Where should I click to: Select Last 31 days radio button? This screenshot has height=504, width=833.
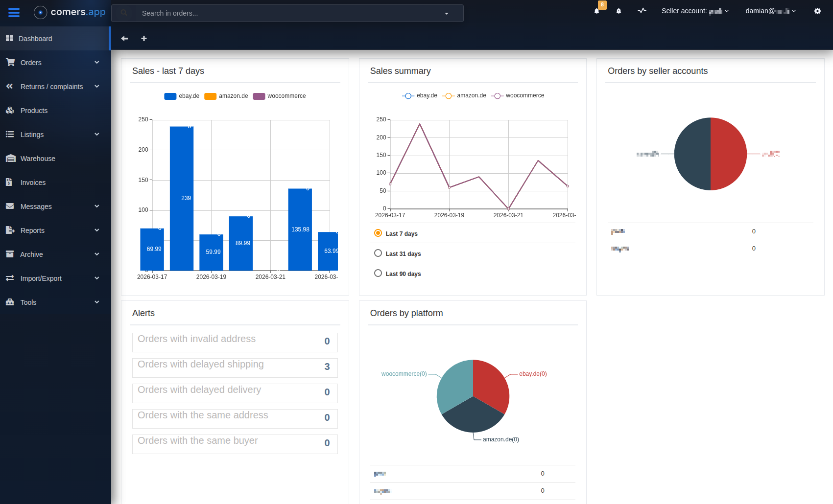click(378, 253)
